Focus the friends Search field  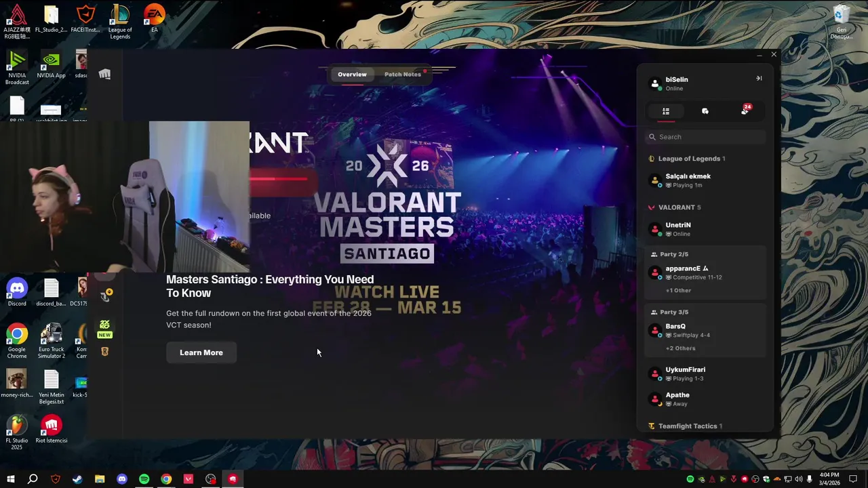point(705,137)
